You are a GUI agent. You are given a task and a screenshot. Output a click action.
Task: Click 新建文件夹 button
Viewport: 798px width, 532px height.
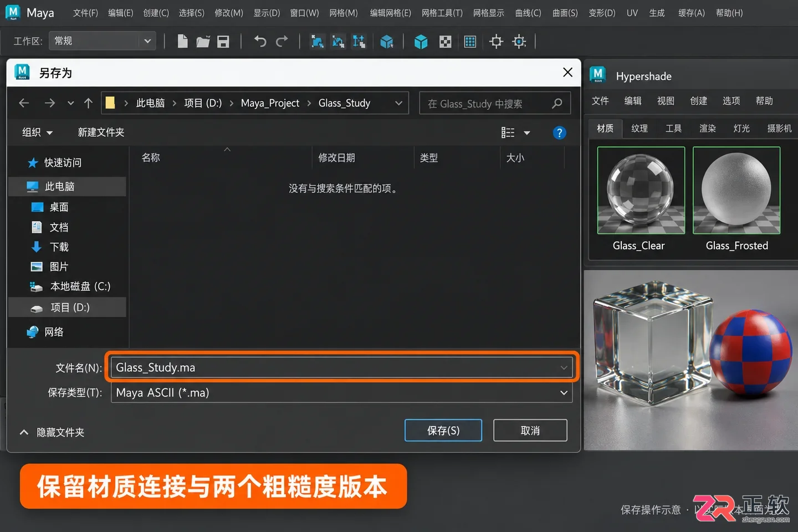101,132
